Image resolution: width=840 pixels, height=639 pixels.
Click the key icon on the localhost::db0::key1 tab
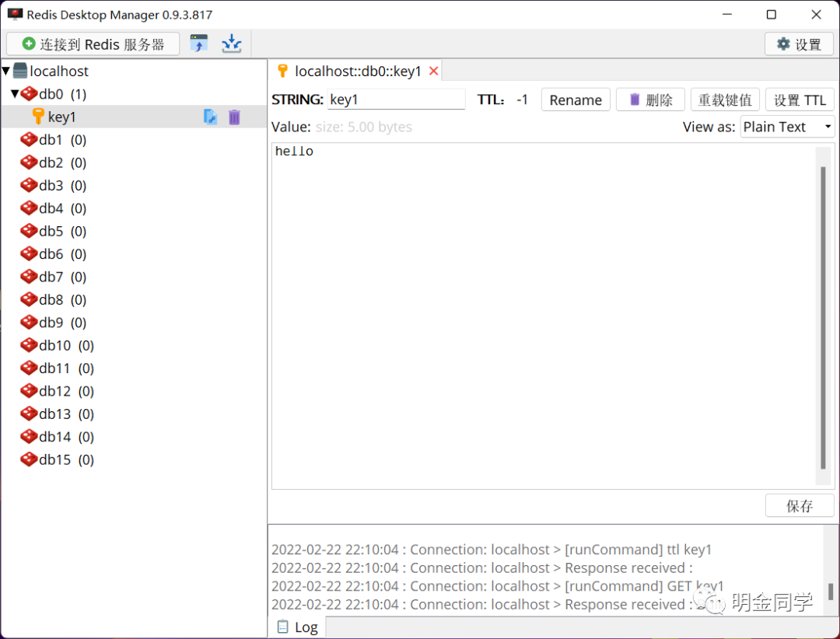pos(283,70)
